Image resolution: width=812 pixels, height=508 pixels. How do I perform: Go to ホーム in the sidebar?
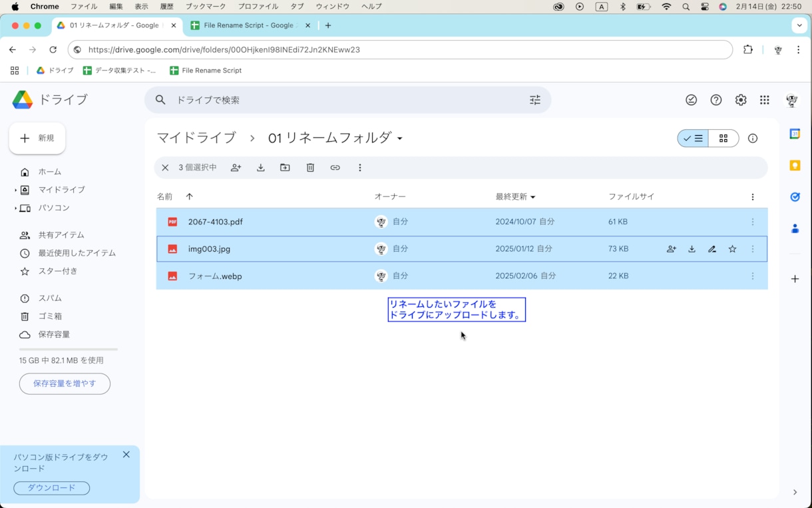tap(49, 172)
